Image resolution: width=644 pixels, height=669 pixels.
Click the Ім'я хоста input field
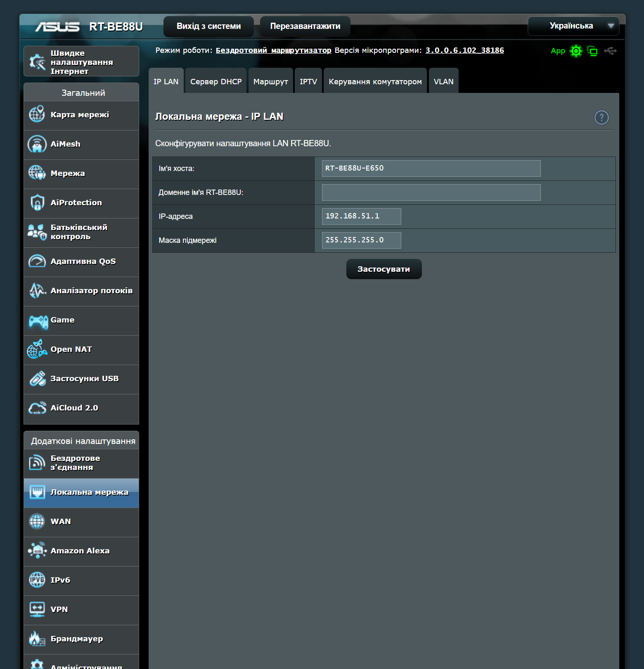point(431,168)
